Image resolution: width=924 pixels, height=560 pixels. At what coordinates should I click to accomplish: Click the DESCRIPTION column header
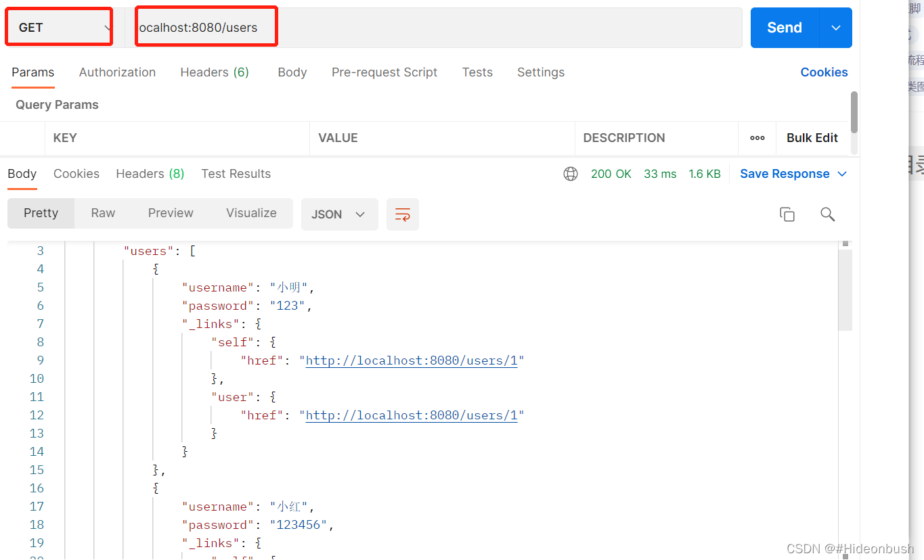(x=624, y=138)
